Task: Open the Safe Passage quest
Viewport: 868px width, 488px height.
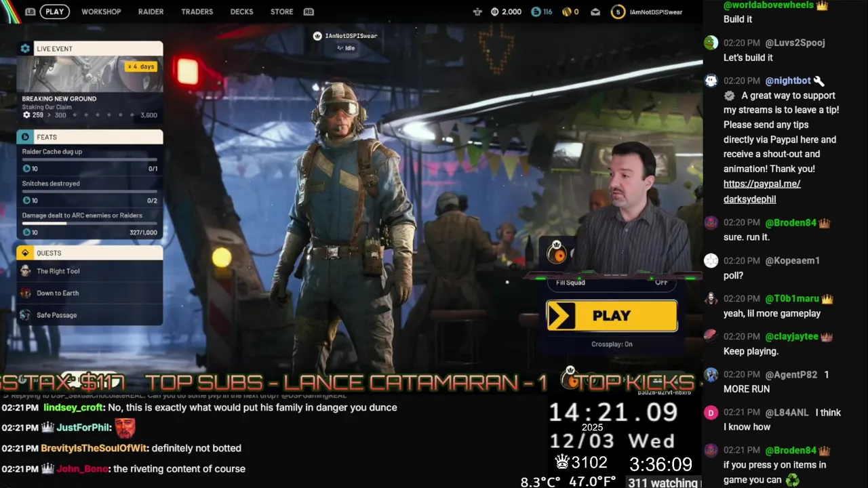Action: click(x=90, y=315)
